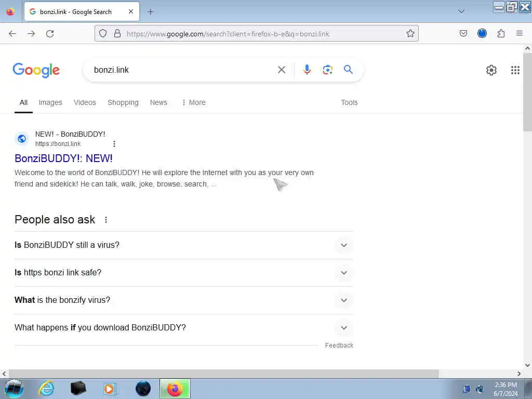Open the tracking protection shield icon
This screenshot has width=532, height=399.
coord(103,34)
